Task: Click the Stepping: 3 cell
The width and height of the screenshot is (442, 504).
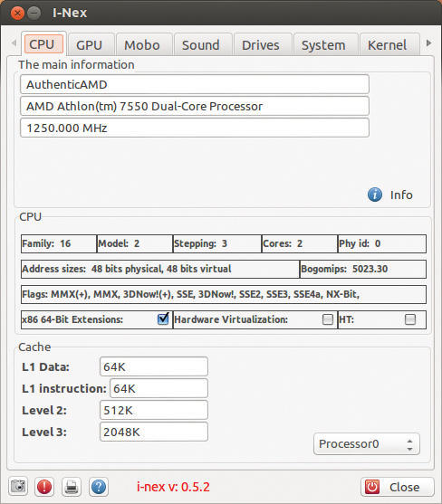Action: coord(217,243)
